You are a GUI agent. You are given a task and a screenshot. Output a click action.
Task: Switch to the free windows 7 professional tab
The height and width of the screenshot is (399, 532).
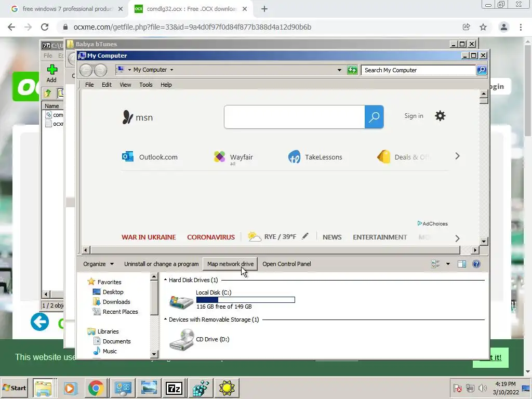click(x=67, y=9)
